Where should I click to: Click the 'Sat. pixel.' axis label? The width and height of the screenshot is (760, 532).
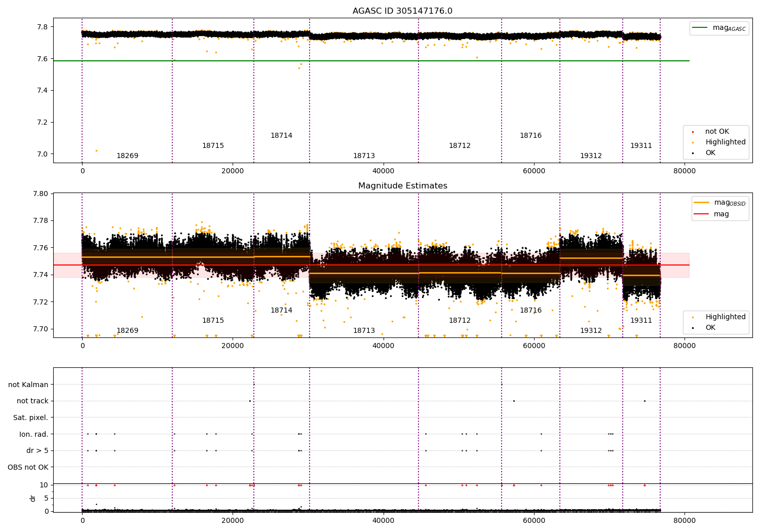31,418
